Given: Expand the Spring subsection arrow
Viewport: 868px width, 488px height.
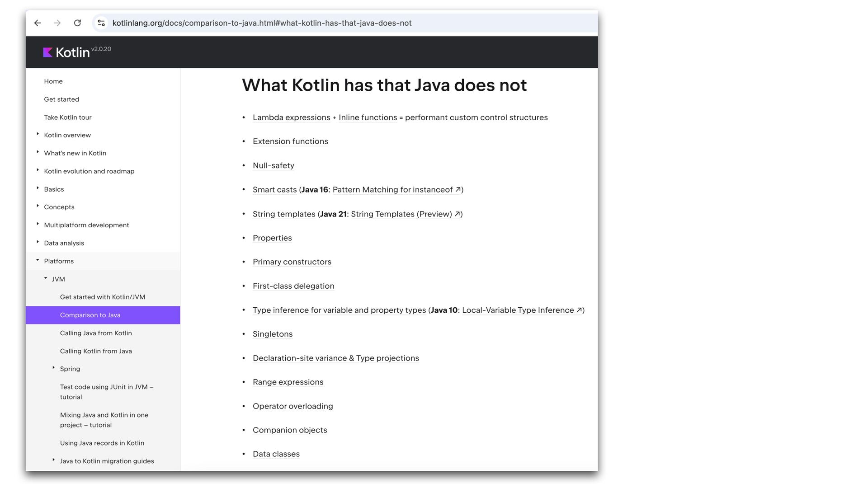Looking at the screenshot, I should [x=53, y=368].
